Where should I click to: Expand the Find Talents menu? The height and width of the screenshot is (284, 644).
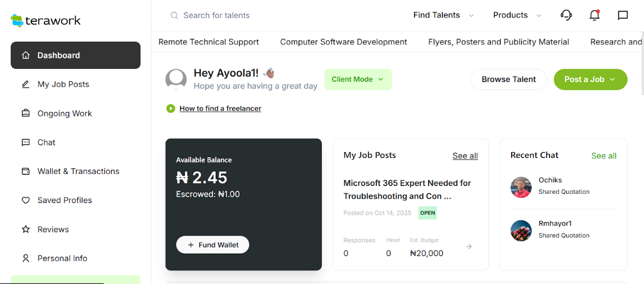coord(443,15)
